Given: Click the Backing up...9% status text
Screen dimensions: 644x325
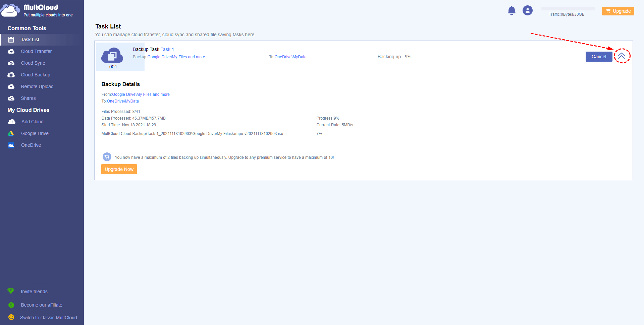Looking at the screenshot, I should coord(394,57).
